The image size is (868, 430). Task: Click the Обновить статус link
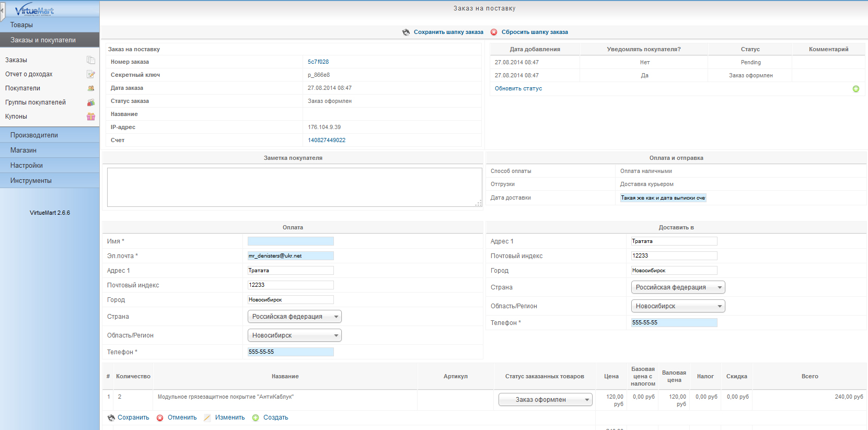[518, 89]
